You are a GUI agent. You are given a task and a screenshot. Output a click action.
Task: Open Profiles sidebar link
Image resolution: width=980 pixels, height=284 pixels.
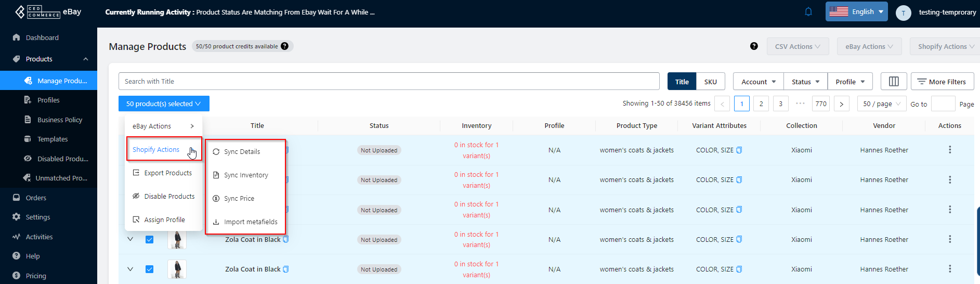point(48,100)
